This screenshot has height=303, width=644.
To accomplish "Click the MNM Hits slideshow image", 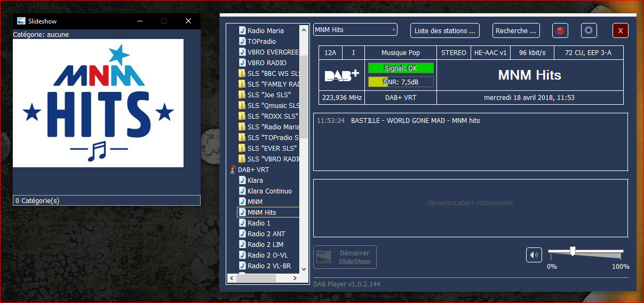I will tap(98, 103).
